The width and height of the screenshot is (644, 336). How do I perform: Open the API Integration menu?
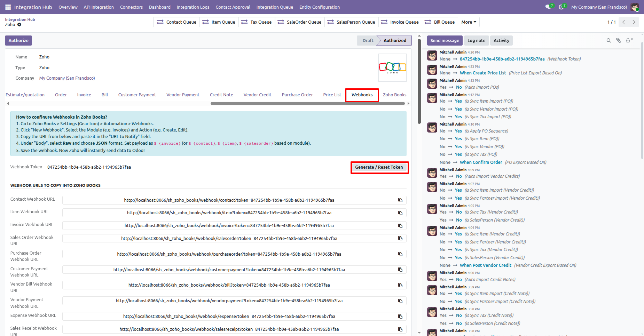(99, 7)
